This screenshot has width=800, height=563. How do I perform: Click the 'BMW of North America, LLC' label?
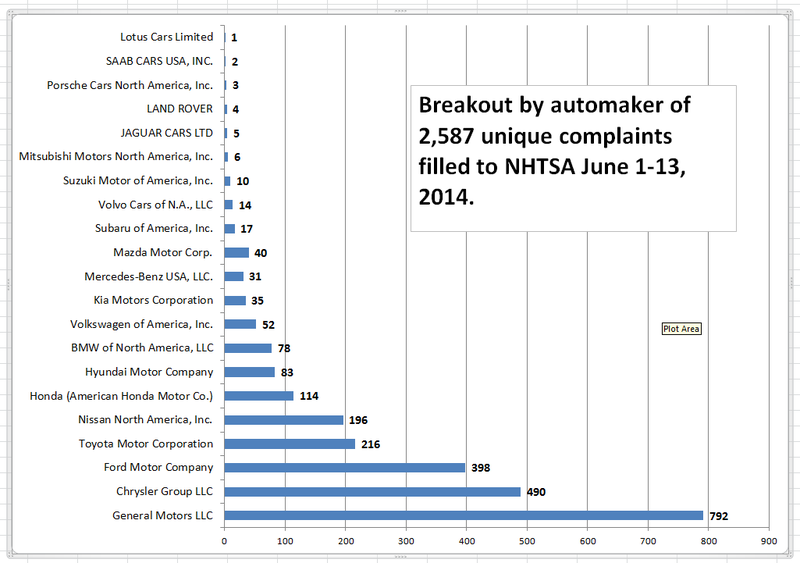142,348
